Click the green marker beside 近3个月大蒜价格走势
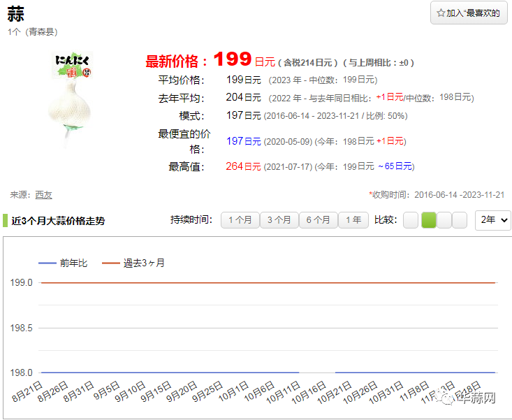512x420 pixels. point(6,221)
